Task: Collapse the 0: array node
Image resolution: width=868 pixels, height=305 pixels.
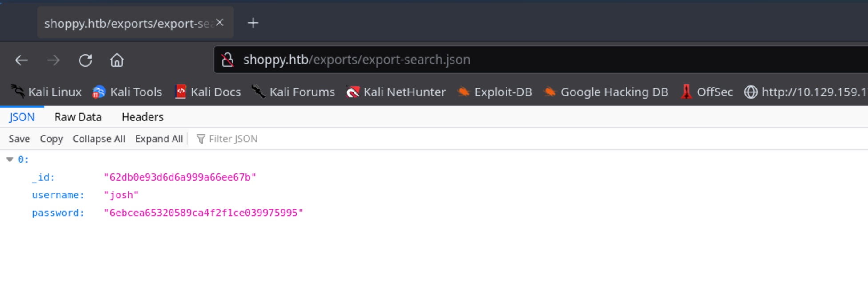Action: [x=10, y=159]
